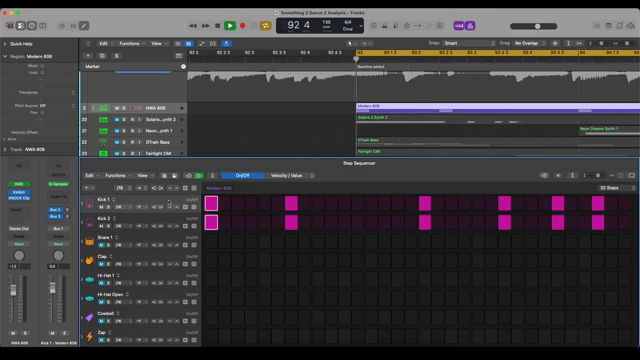
Task: Open the Library icon in control bar
Action: tap(10, 26)
